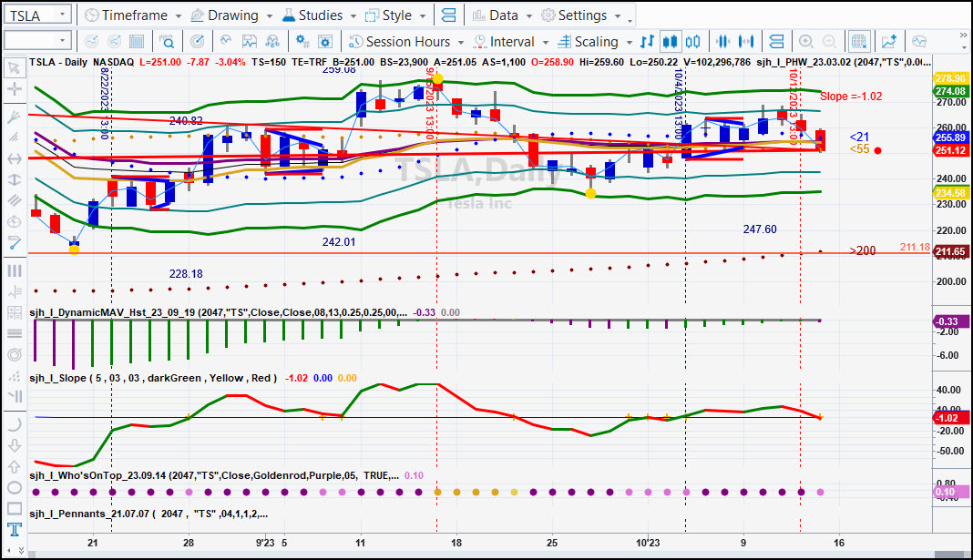Select the pointer cursor tool
The height and width of the screenshot is (560, 973).
[14, 67]
